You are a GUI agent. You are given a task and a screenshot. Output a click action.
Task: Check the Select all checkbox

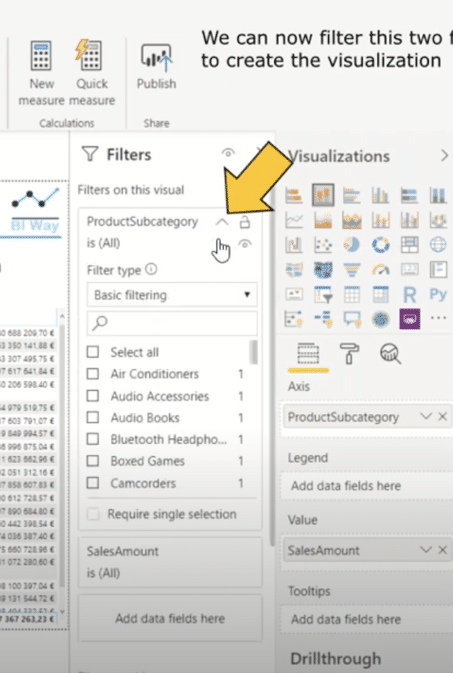click(x=93, y=352)
